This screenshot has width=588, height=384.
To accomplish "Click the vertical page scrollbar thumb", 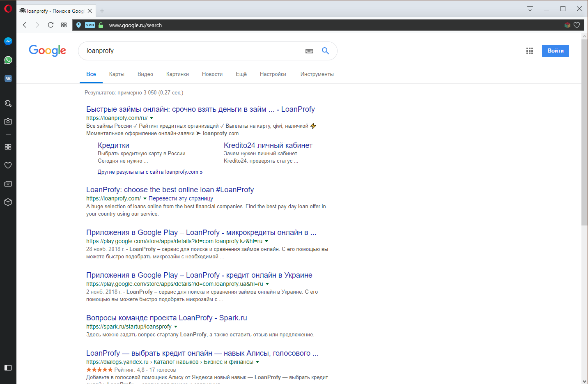I will coord(585,132).
